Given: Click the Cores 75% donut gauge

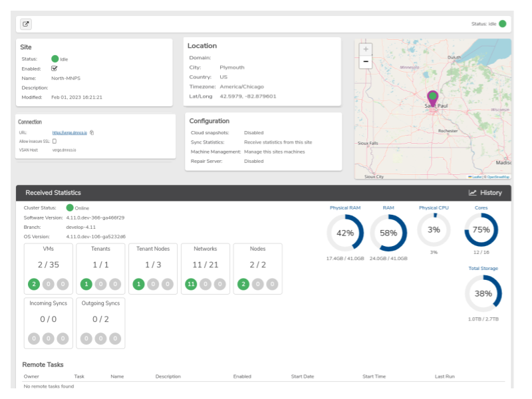Looking at the screenshot, I should point(481,230).
